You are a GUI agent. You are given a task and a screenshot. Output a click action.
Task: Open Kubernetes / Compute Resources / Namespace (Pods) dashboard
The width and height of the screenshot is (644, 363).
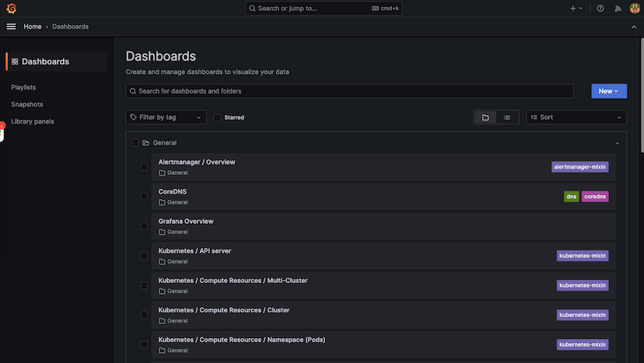point(242,340)
